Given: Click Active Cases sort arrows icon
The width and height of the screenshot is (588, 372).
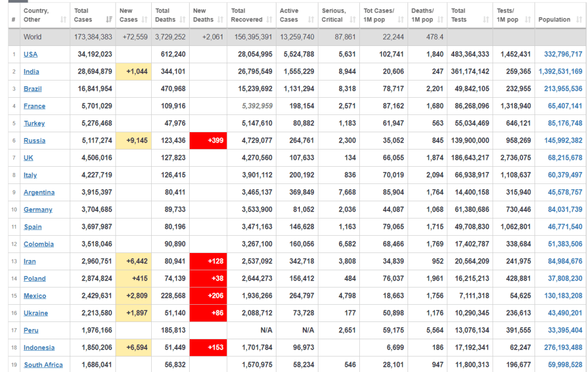Looking at the screenshot, I should click(310, 20).
